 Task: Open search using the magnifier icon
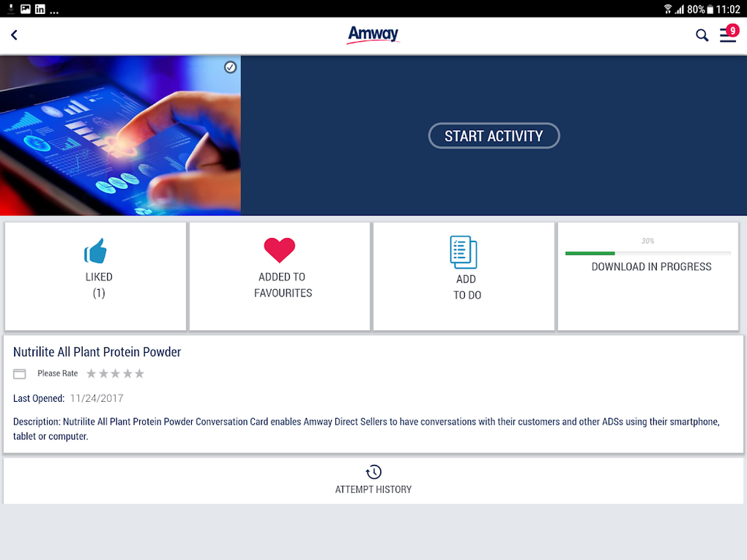coord(701,34)
